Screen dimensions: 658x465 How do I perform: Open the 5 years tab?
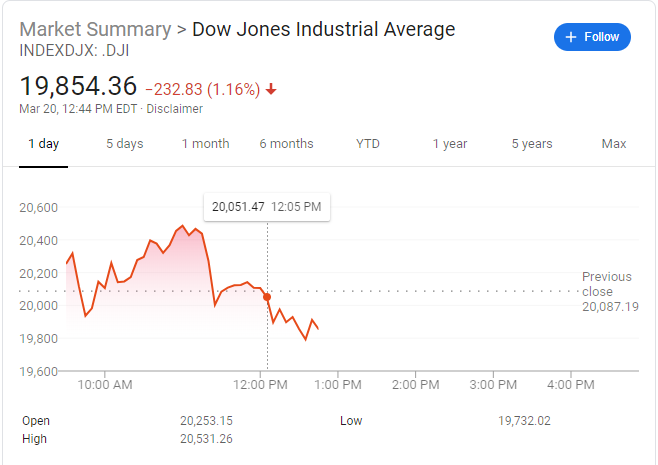coord(532,144)
